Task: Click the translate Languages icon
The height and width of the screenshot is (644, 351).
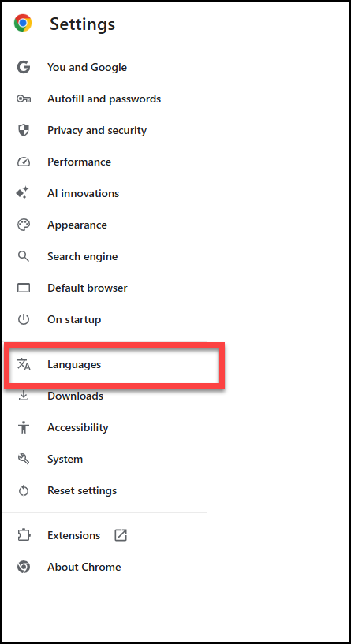Action: (x=24, y=364)
